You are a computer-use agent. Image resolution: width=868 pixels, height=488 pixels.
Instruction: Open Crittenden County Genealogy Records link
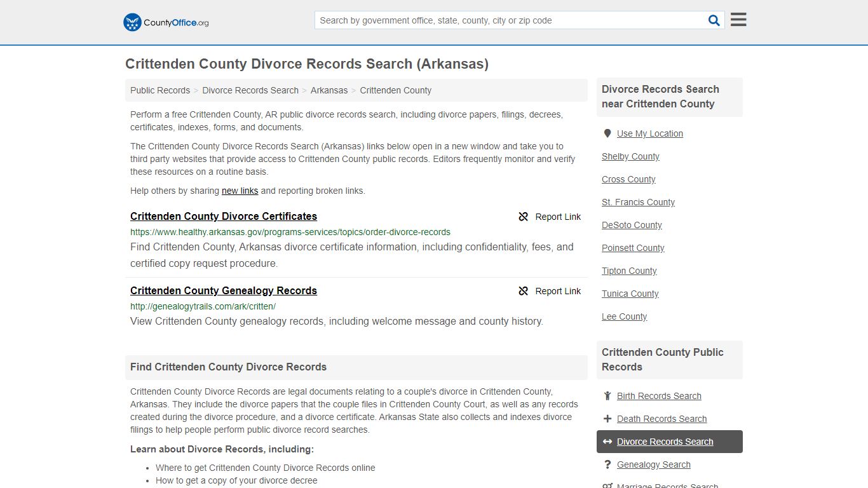[x=224, y=290]
